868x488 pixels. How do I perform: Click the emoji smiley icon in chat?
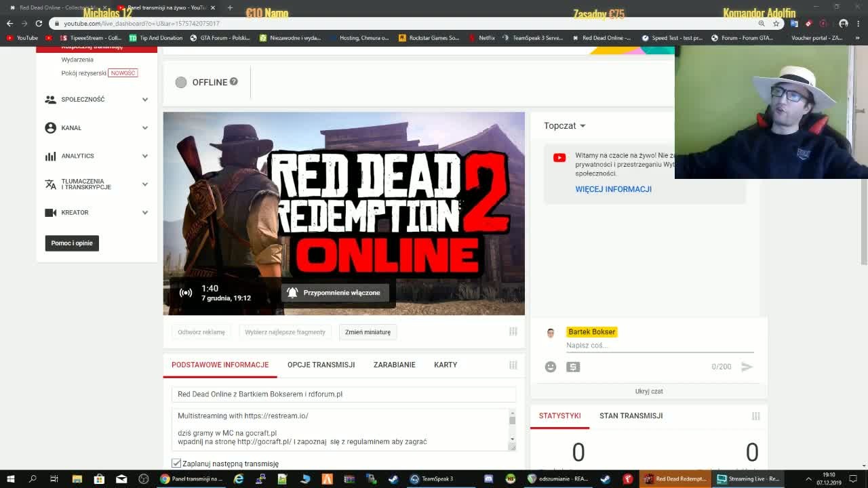pos(551,367)
